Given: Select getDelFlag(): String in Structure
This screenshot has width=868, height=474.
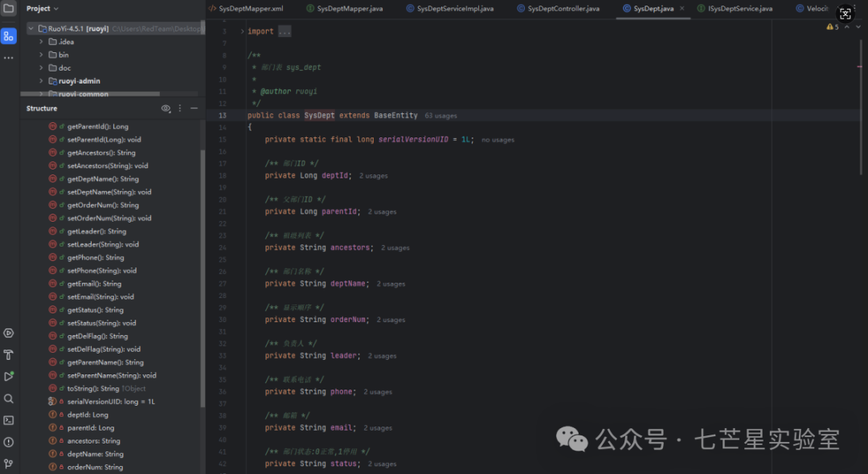Looking at the screenshot, I should (97, 337).
